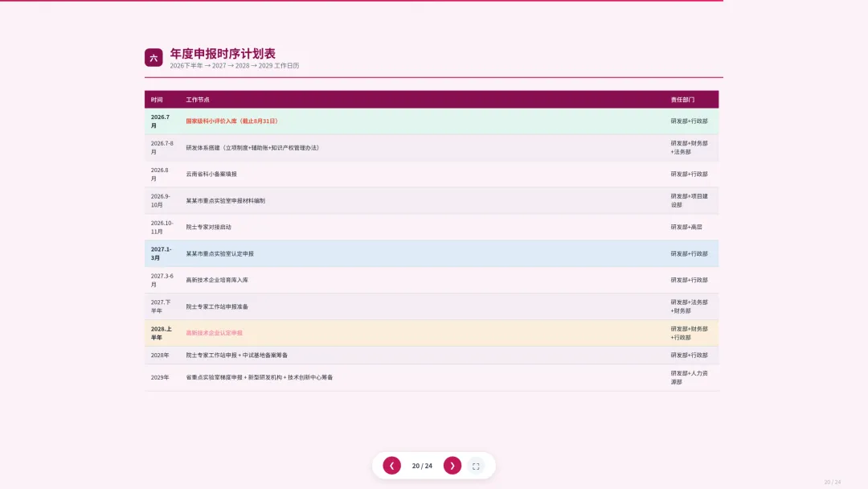Click department cell 研发部+项目建设部
The image size is (868, 489).
[690, 200]
